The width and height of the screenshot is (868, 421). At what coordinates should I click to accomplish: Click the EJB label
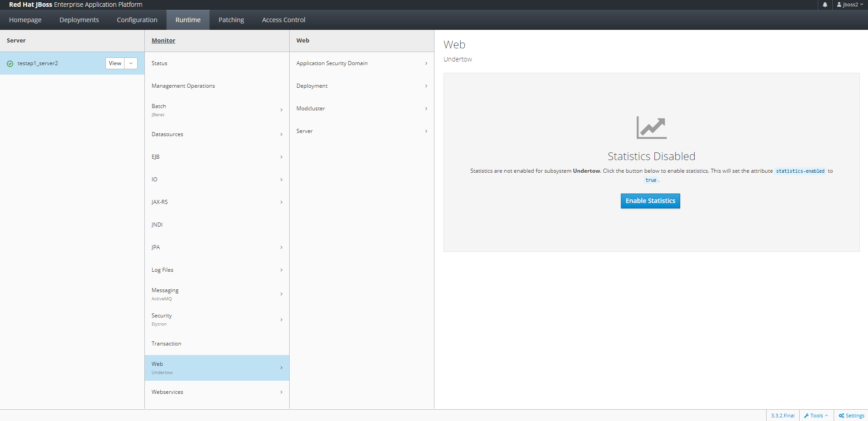pyautogui.click(x=156, y=157)
